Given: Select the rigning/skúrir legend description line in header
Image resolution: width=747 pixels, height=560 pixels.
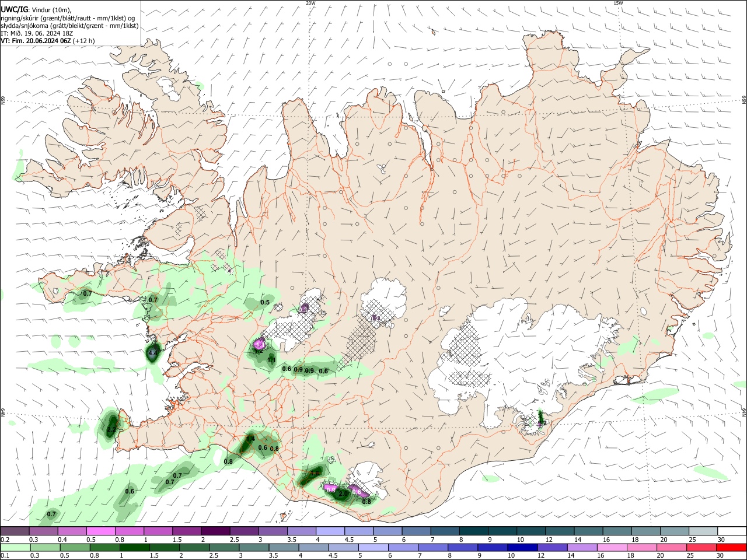Looking at the screenshot, I should 68,18.
